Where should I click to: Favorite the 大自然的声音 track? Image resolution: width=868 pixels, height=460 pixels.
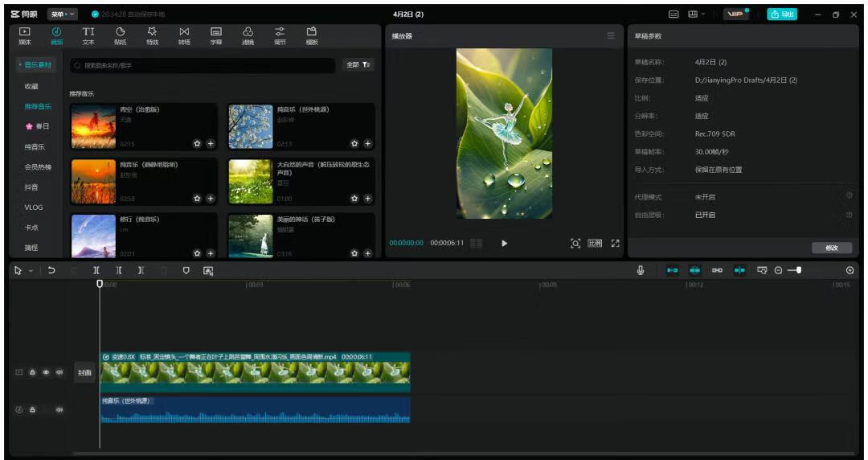click(x=354, y=199)
